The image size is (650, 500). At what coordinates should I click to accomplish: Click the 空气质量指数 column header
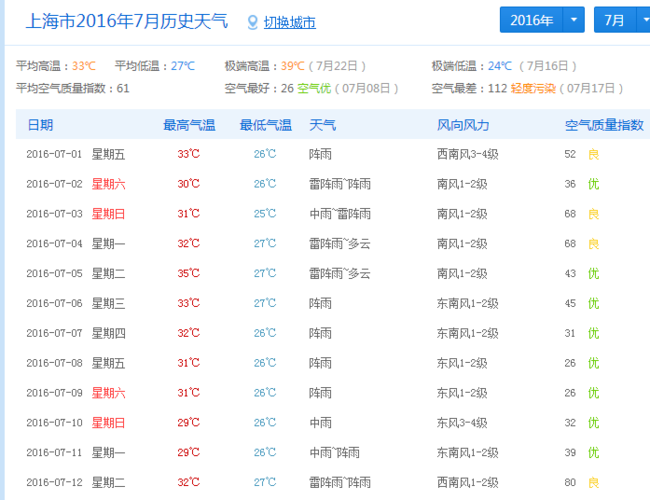click(604, 125)
